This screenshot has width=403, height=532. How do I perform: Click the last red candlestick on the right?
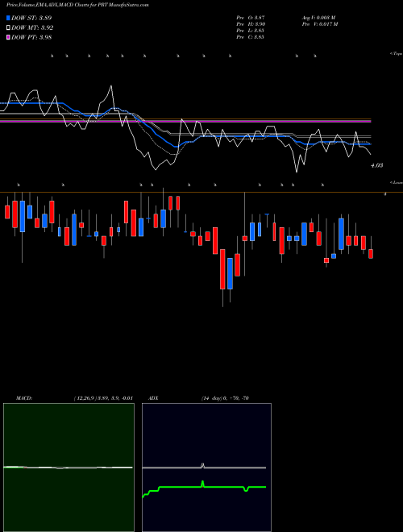(371, 254)
